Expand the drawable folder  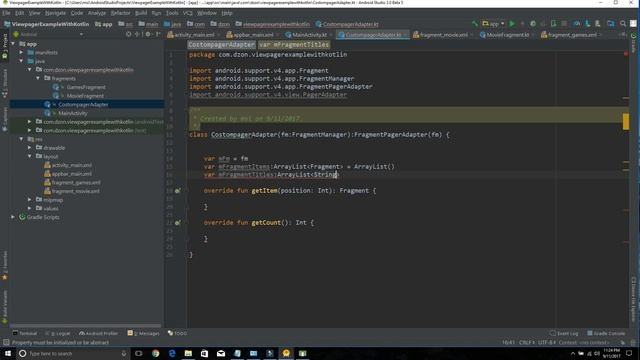tap(29, 147)
